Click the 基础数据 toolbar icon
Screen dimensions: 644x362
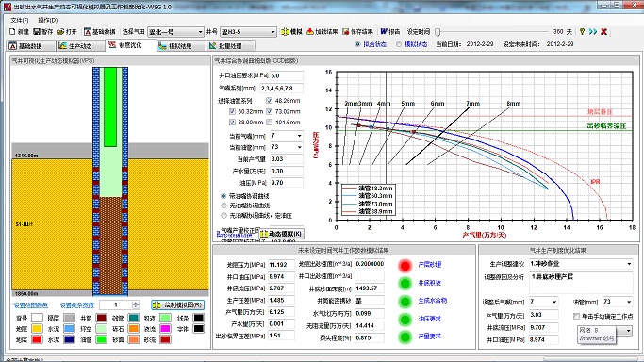88,32
